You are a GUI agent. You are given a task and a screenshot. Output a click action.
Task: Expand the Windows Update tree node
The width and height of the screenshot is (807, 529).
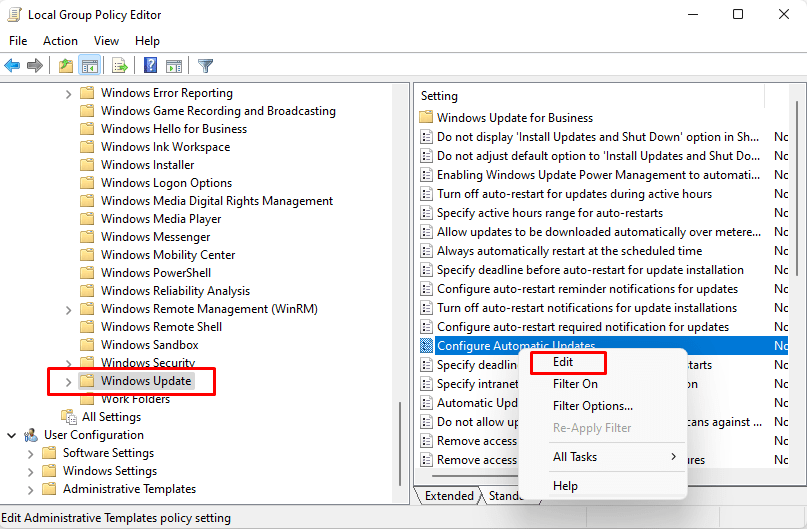(68, 382)
